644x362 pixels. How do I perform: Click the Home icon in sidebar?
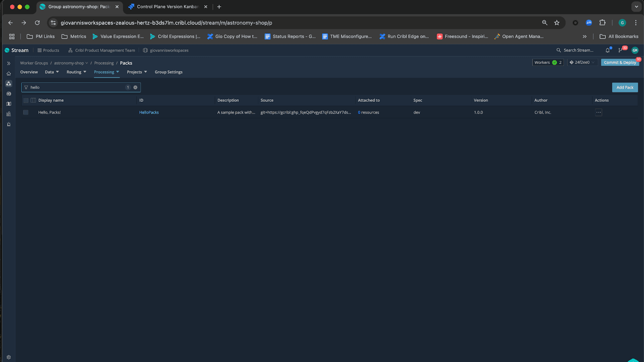8,74
